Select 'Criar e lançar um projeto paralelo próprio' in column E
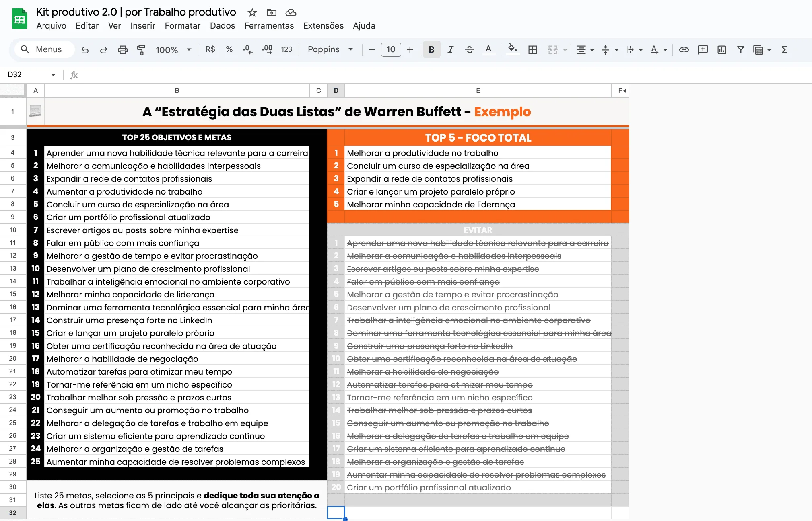812x521 pixels. click(x=478, y=192)
